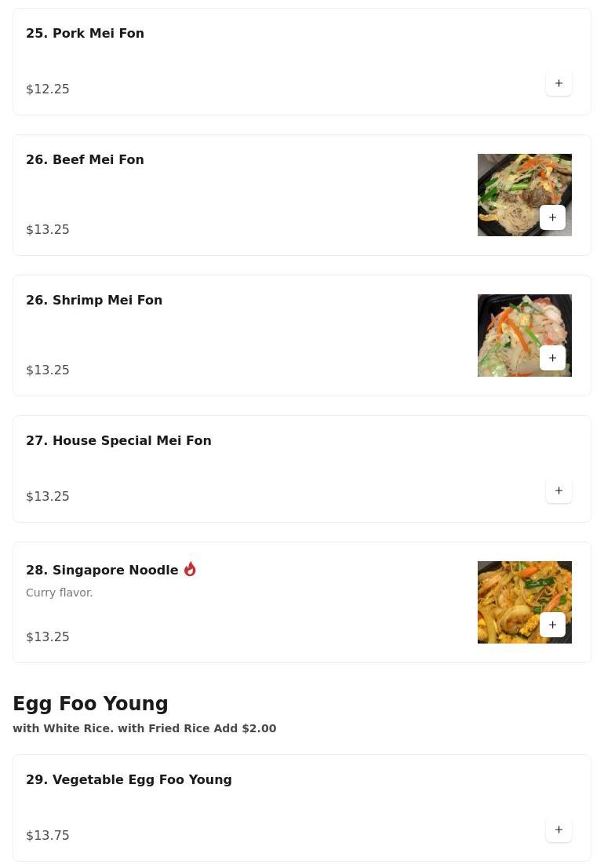This screenshot has height=868, width=604.
Task: Add Shrimp Mei Fon using its plus icon
Action: click(552, 358)
